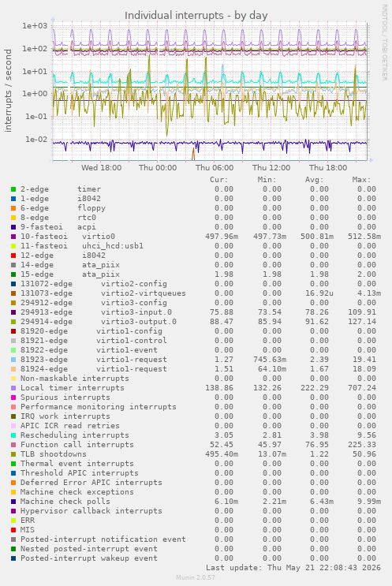Click the TLB shootdowns olive legend swatch

(13, 454)
